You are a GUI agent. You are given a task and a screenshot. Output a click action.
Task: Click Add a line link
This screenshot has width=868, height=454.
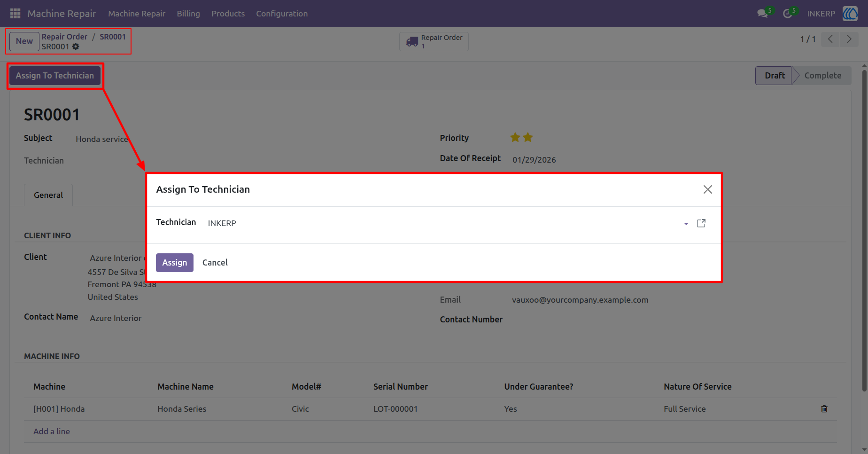pos(52,431)
